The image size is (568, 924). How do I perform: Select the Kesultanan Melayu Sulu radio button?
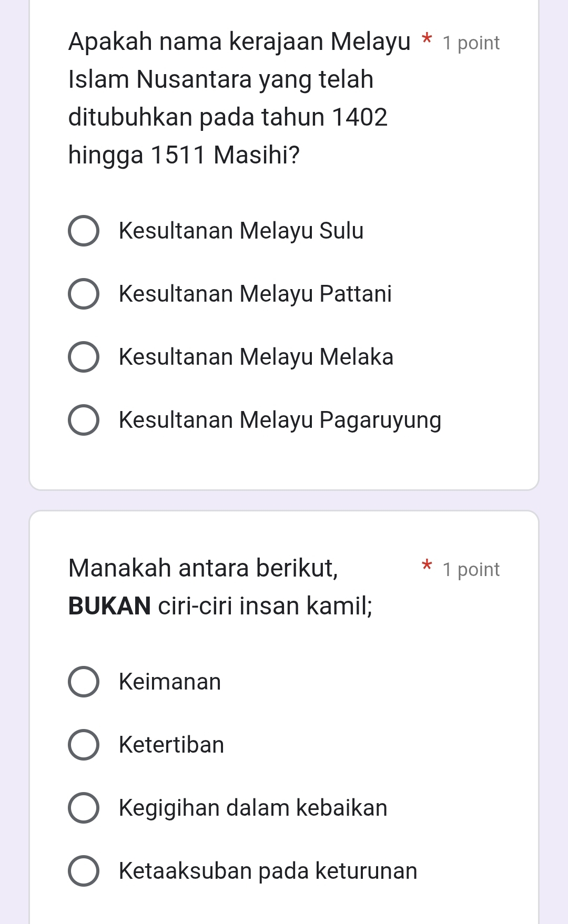[84, 231]
